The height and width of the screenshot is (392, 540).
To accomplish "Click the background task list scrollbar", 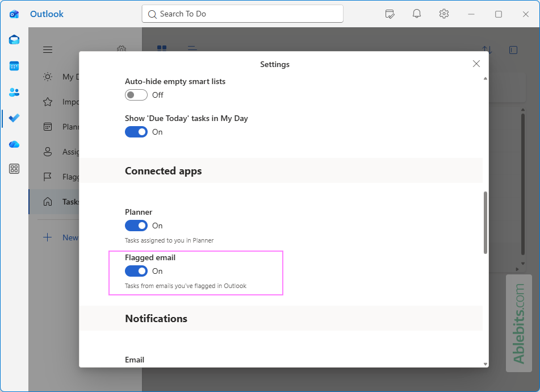I will point(523,184).
